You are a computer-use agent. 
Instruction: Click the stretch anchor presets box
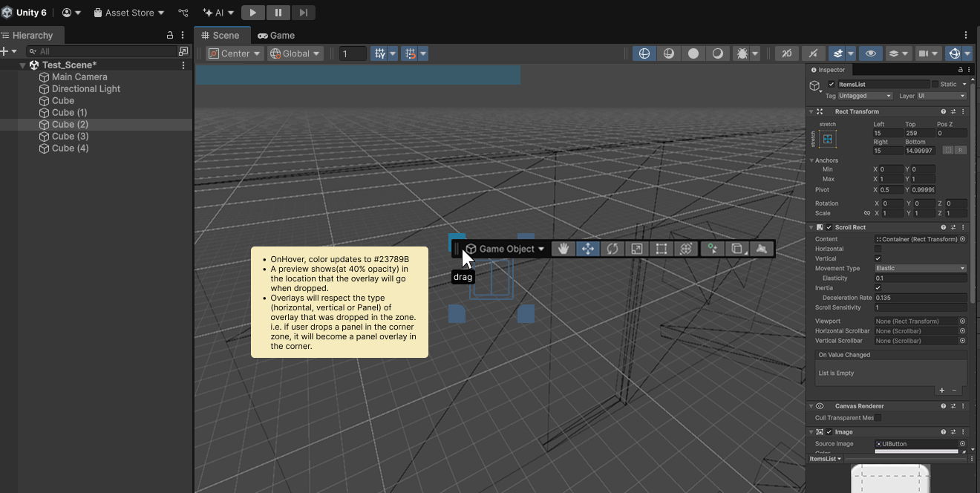[828, 139]
